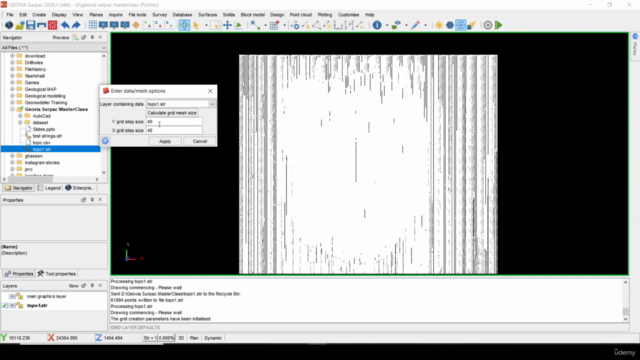Open the Layer containing data dropdown
640x360 pixels.
coord(212,104)
